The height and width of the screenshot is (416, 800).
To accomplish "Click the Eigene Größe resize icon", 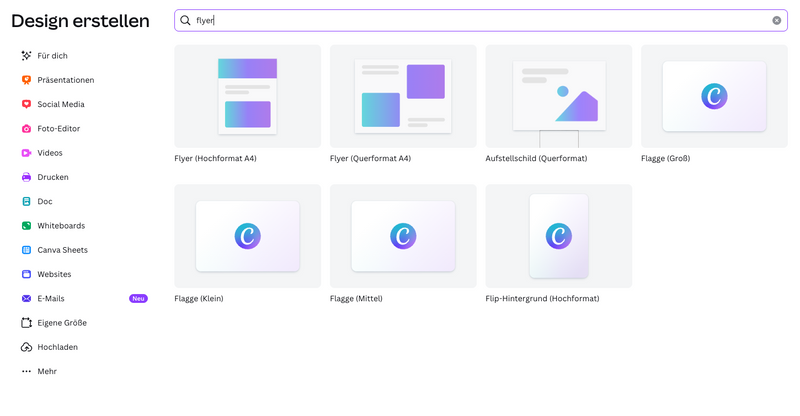I will point(26,323).
